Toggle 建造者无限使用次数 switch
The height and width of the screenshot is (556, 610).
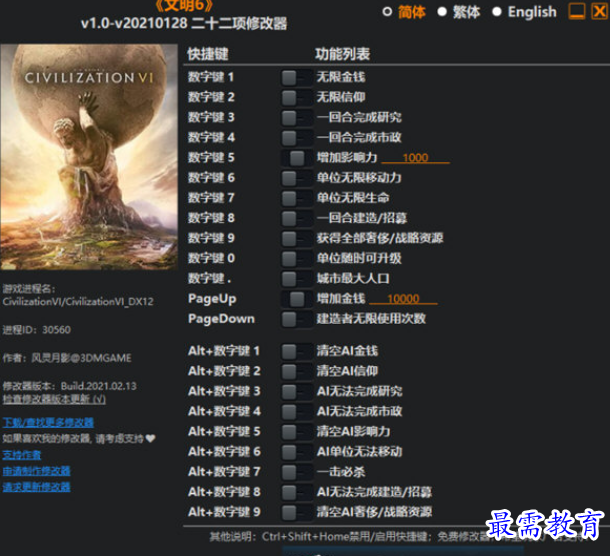tap(296, 319)
